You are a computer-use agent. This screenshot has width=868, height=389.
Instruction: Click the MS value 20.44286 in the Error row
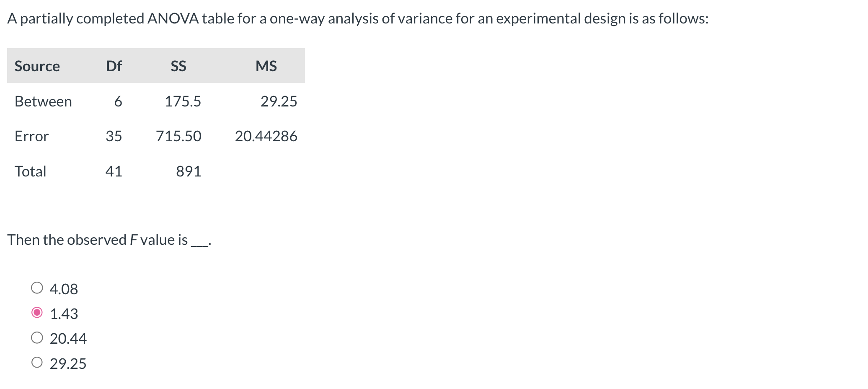click(266, 136)
